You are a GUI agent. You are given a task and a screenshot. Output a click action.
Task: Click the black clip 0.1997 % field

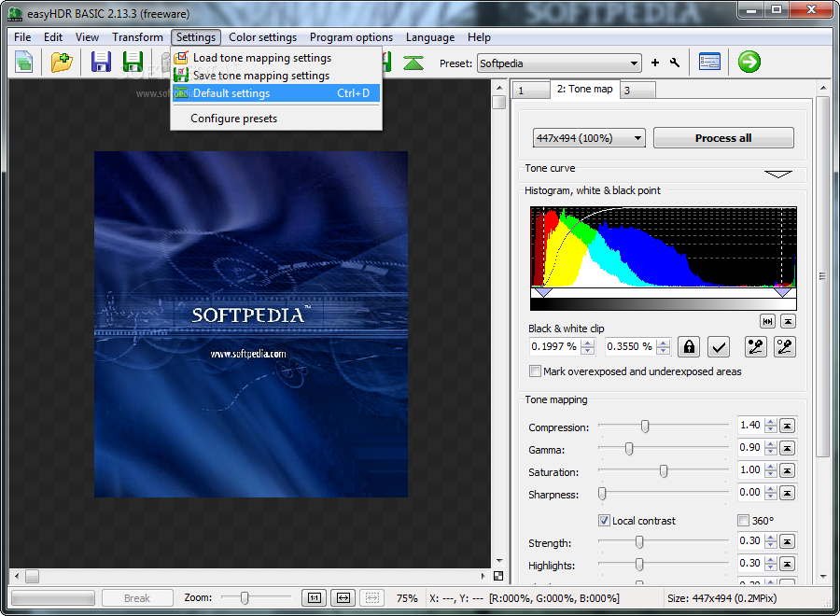coord(554,347)
